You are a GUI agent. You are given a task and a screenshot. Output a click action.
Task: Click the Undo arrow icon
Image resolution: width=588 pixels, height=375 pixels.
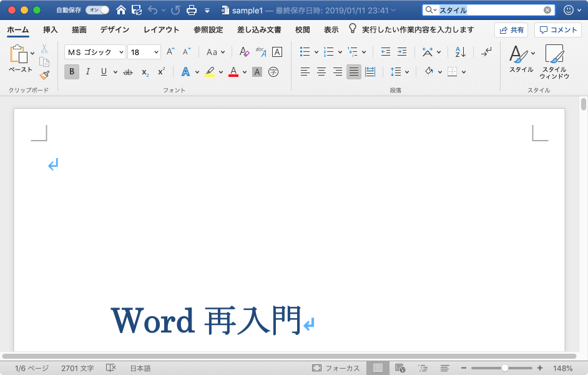point(153,10)
